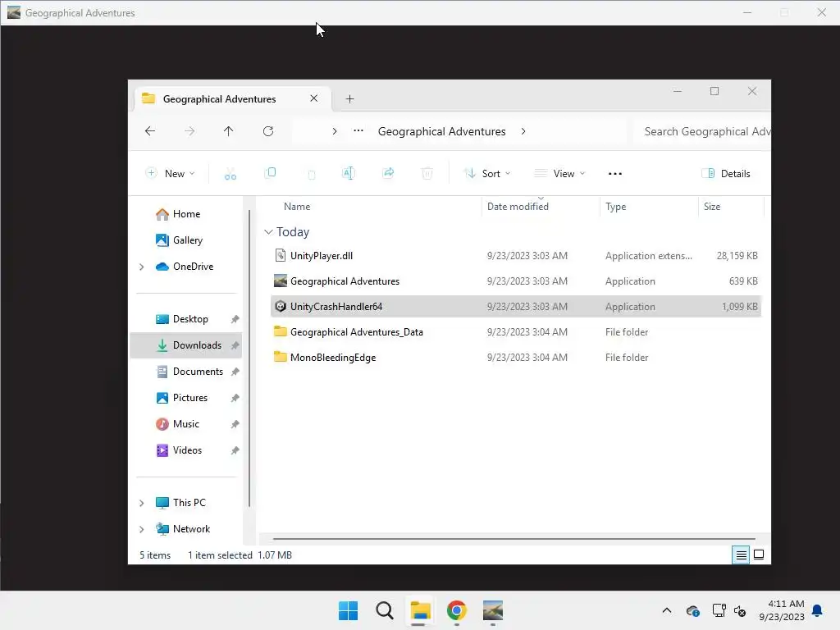
Task: Select Geographical Adventures_Data folder
Action: pyautogui.click(x=515, y=332)
